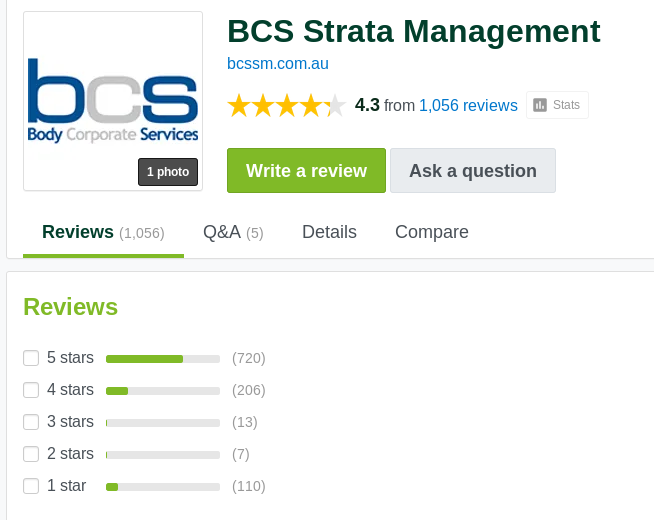Viewport: 654px width, 520px height.
Task: Click the BCS Body Corporate Services logo
Action: point(113,101)
